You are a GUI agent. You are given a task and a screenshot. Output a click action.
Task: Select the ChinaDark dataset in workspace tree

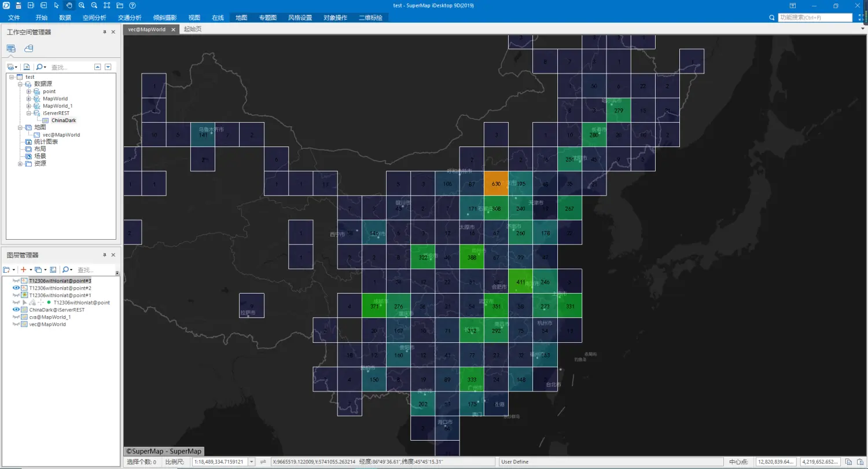coord(64,120)
